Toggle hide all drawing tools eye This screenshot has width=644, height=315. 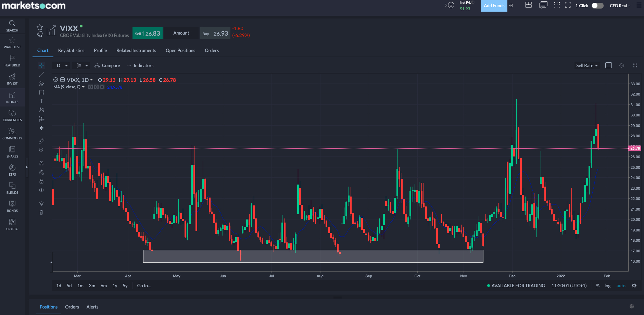coord(41,190)
